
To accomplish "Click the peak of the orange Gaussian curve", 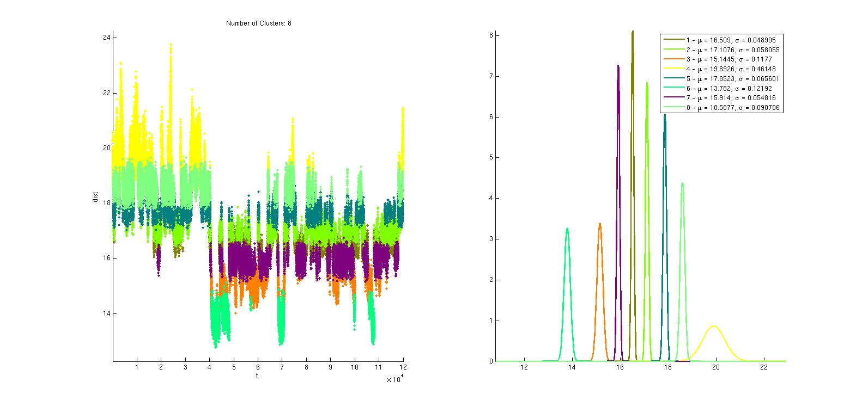I will point(599,224).
